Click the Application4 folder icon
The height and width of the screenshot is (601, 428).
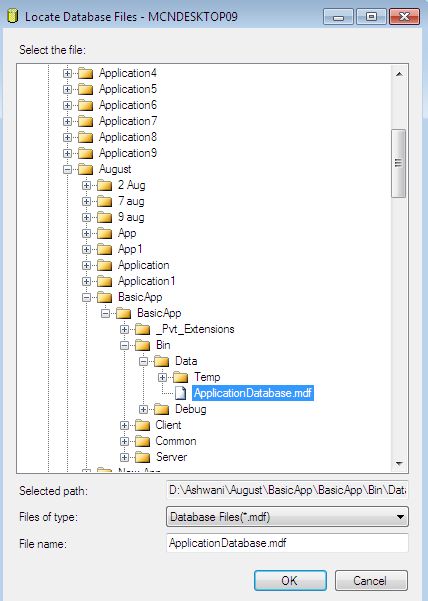(85, 73)
